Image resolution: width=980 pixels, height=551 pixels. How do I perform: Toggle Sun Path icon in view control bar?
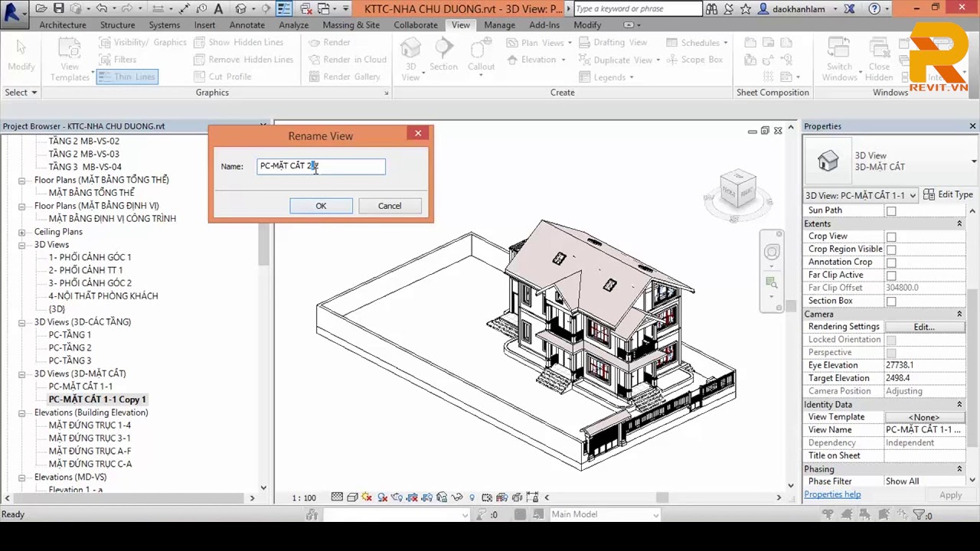[x=367, y=497]
